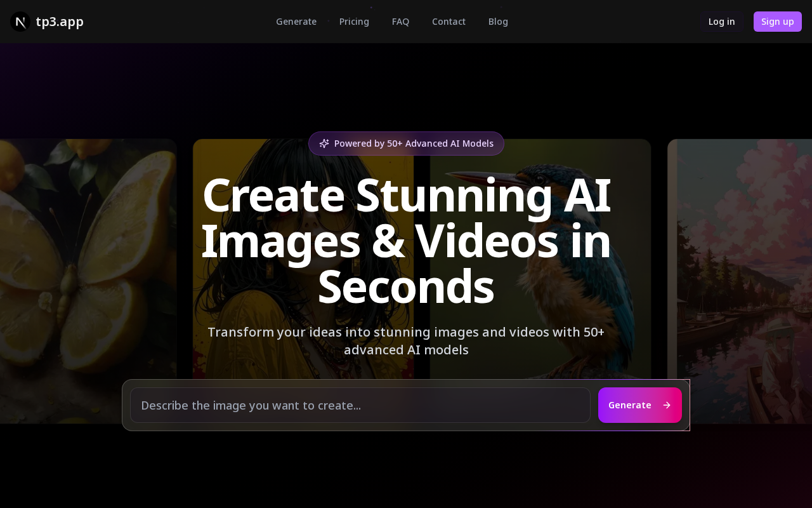This screenshot has height=508, width=812.
Task: Open the lemon butterfly artwork thumbnail
Action: 88,281
